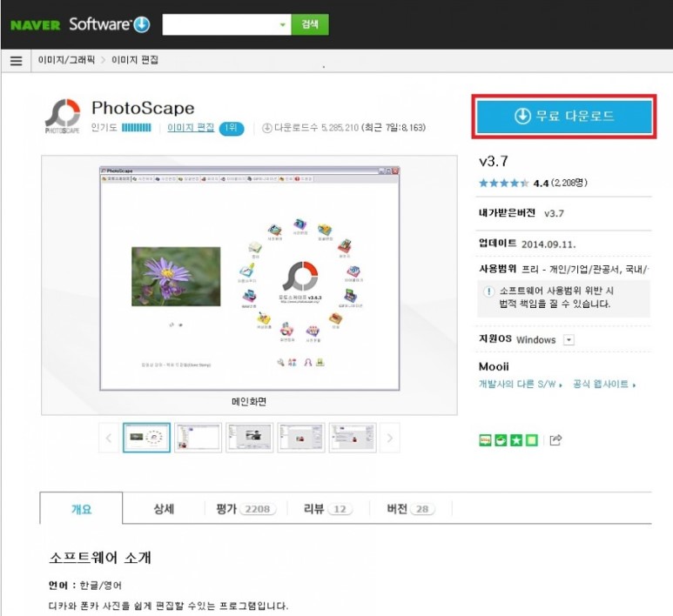This screenshot has width=673, height=616.
Task: Open the 이미지 편집 breadcrumb category
Action: [135, 60]
